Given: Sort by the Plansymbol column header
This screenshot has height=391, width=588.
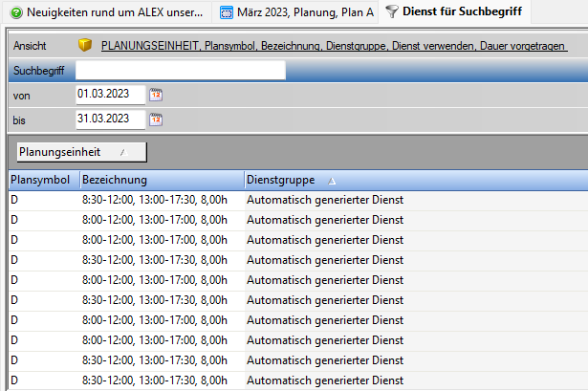Looking at the screenshot, I should click(40, 180).
